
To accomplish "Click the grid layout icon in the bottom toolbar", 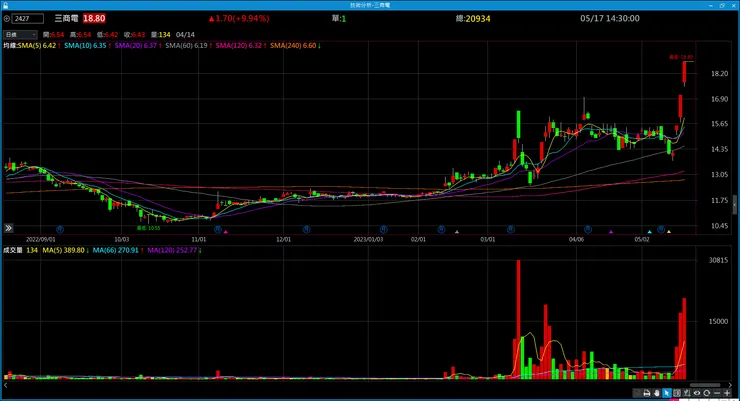I will tap(677, 393).
